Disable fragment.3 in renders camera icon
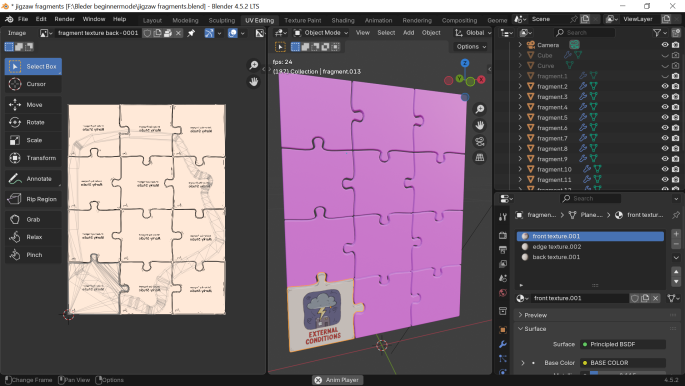 (x=675, y=97)
